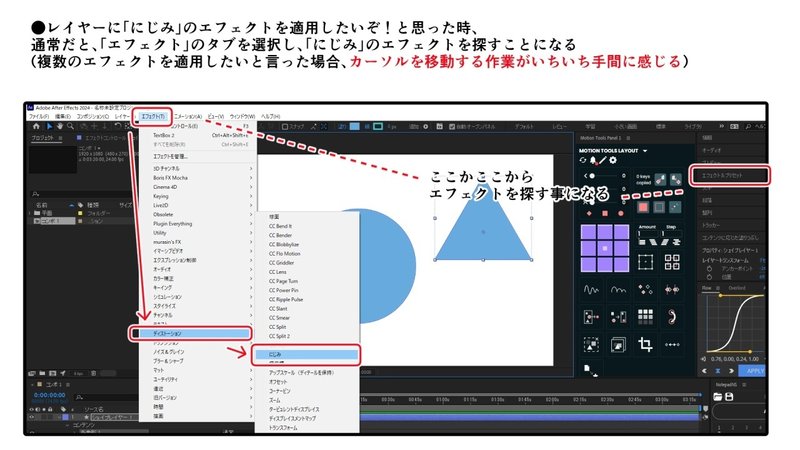Click the project panel search field
The width and height of the screenshot is (800, 450).
(82, 194)
